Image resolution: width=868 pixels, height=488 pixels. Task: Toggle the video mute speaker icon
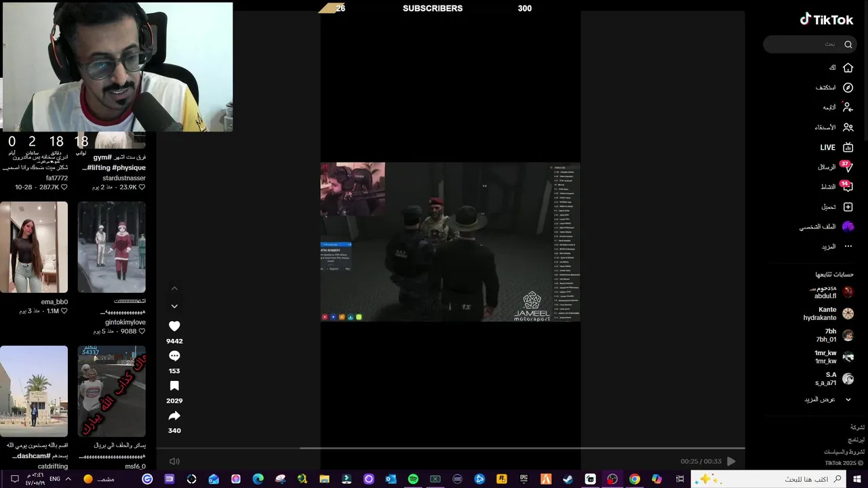point(174,462)
